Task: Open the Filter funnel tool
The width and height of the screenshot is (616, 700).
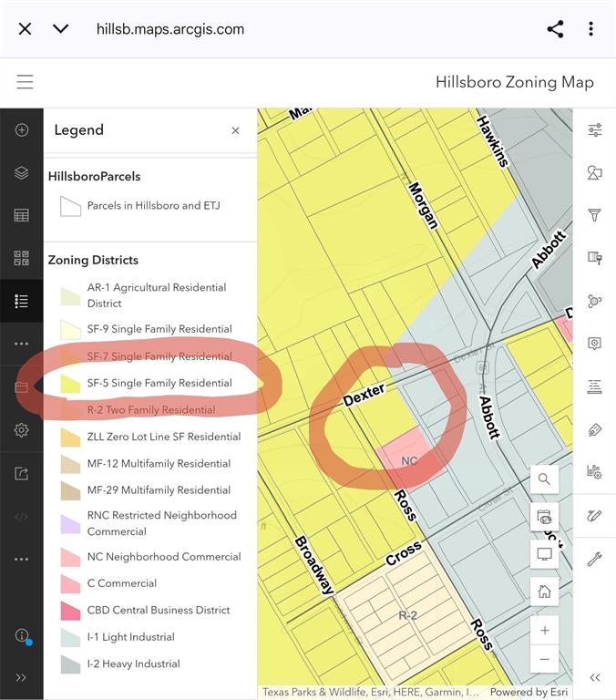Action: pos(594,215)
